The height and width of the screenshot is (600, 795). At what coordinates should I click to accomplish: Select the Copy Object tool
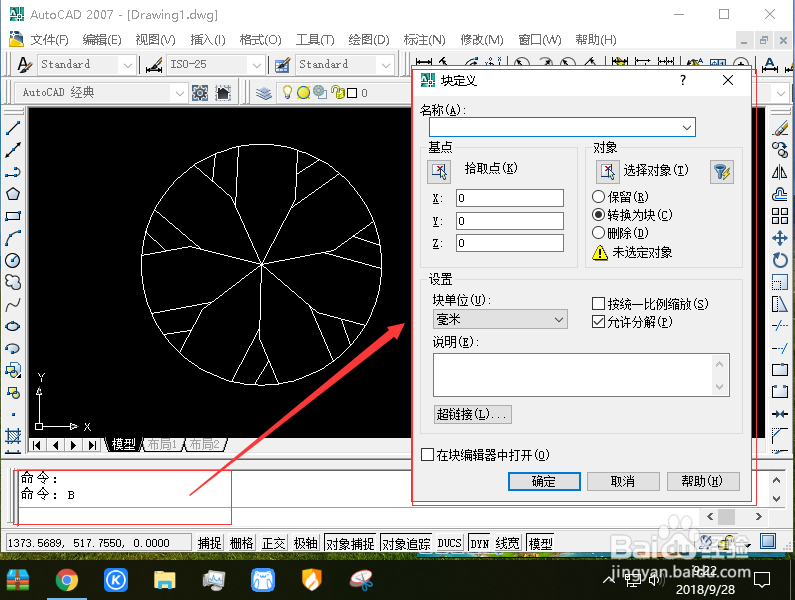pos(780,150)
